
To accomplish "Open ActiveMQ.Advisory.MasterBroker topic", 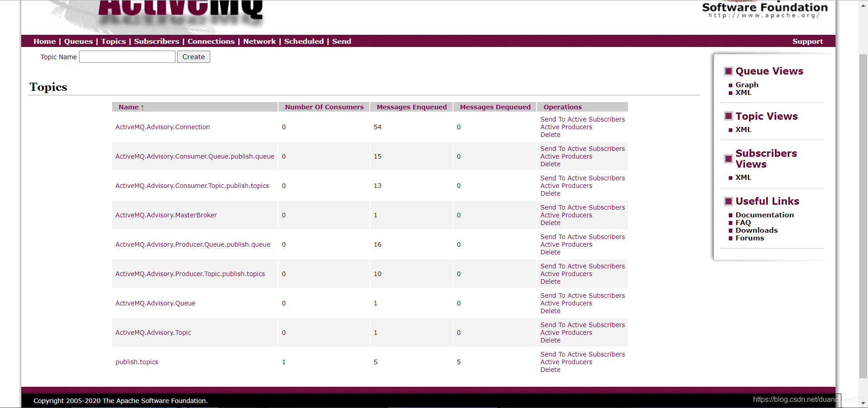I will [166, 215].
